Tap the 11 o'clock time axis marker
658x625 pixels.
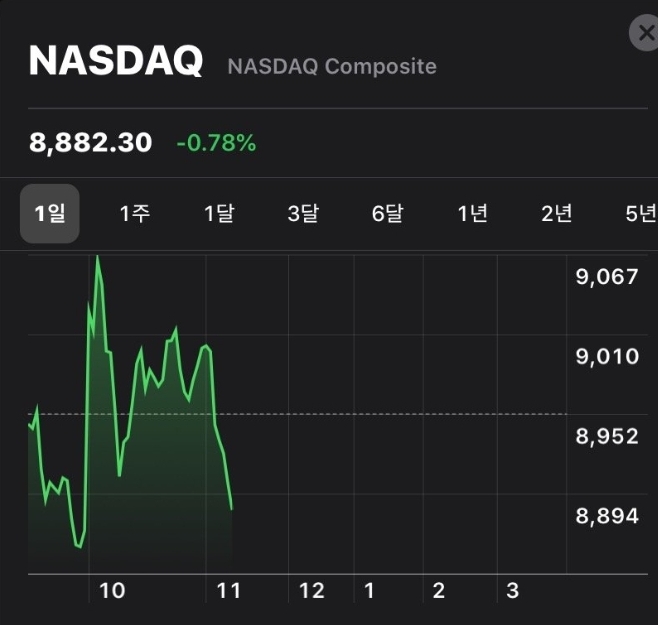coord(229,591)
